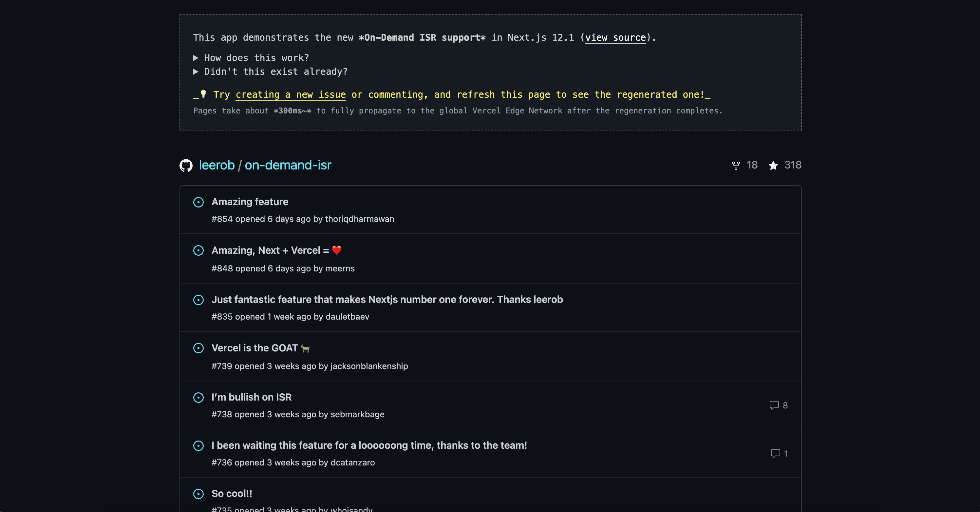Expand the 'How does this work?' section
Screen dimensions: 980x512
251,58
